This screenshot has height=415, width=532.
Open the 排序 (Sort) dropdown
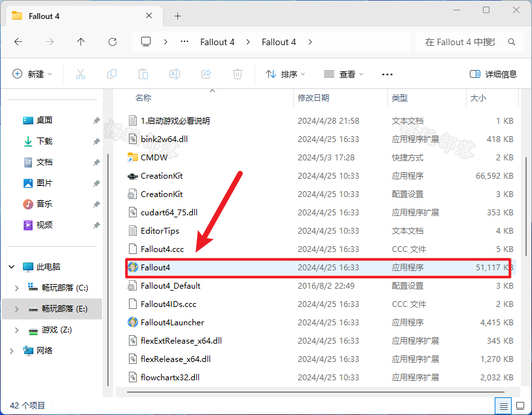tap(285, 74)
